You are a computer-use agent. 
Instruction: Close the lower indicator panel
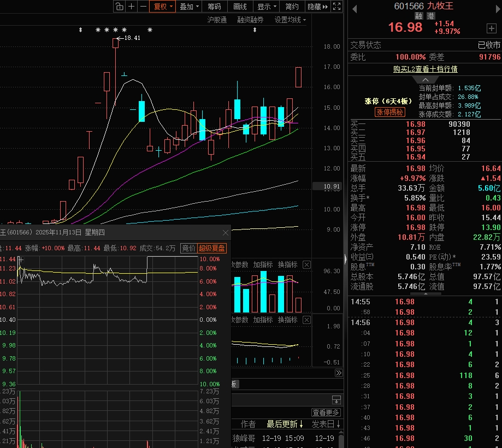[306, 320]
